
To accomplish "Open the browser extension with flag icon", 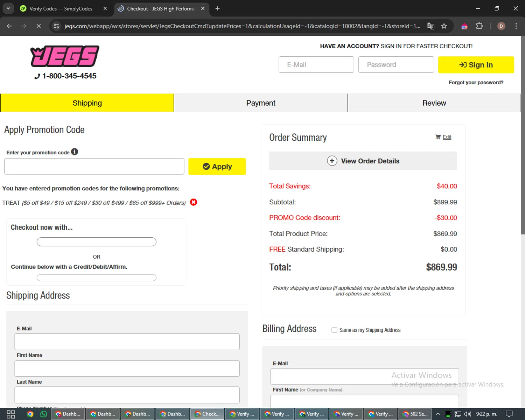I will 464,26.
